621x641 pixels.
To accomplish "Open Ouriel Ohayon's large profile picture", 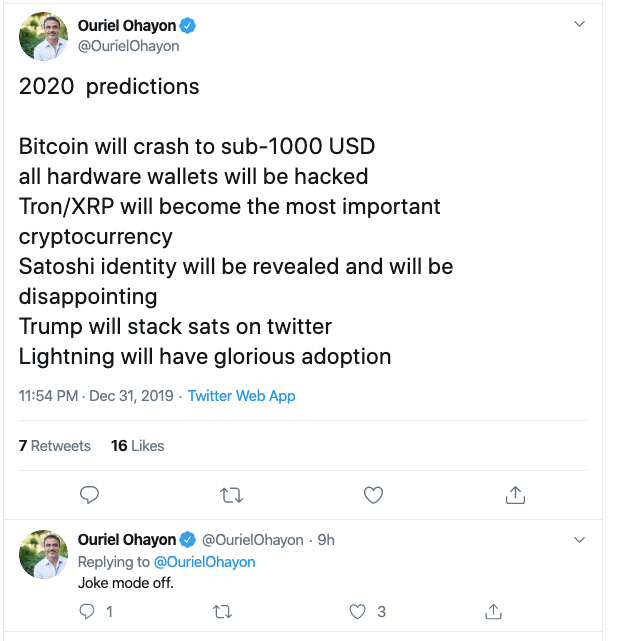I will [44, 39].
